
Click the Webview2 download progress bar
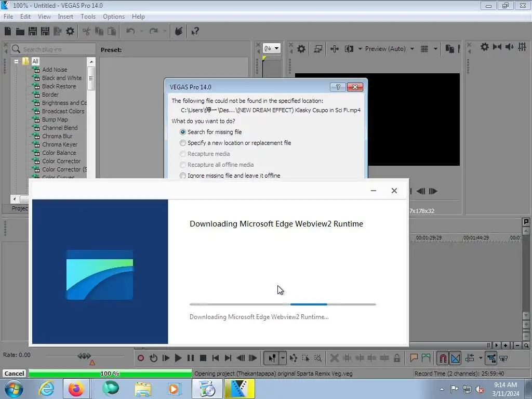[283, 304]
